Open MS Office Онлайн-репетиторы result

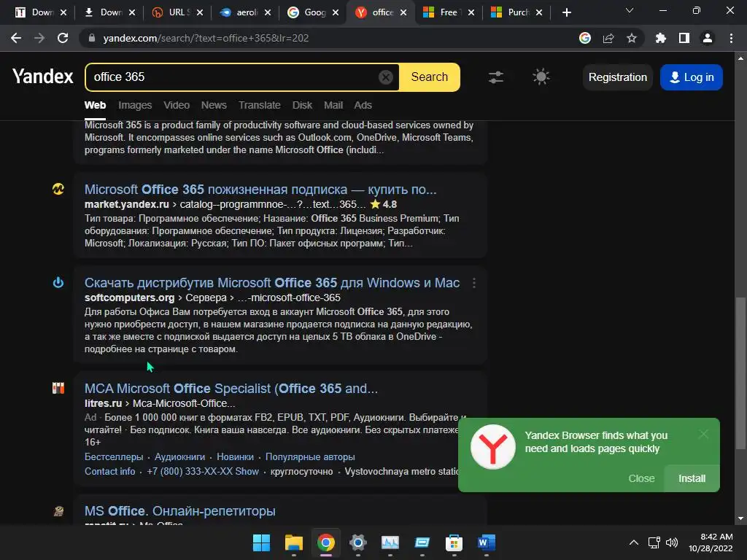179,511
